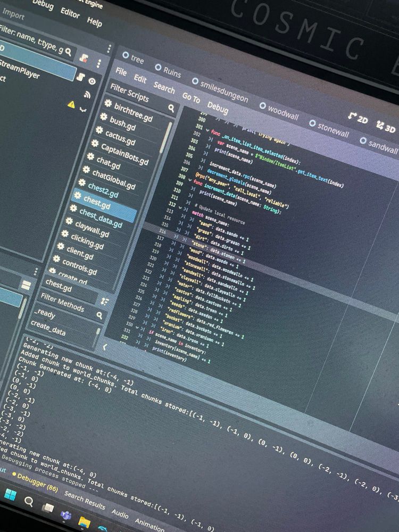399x532 pixels.
Task: Open the Debugger (86) bottom panel
Action: point(35,481)
